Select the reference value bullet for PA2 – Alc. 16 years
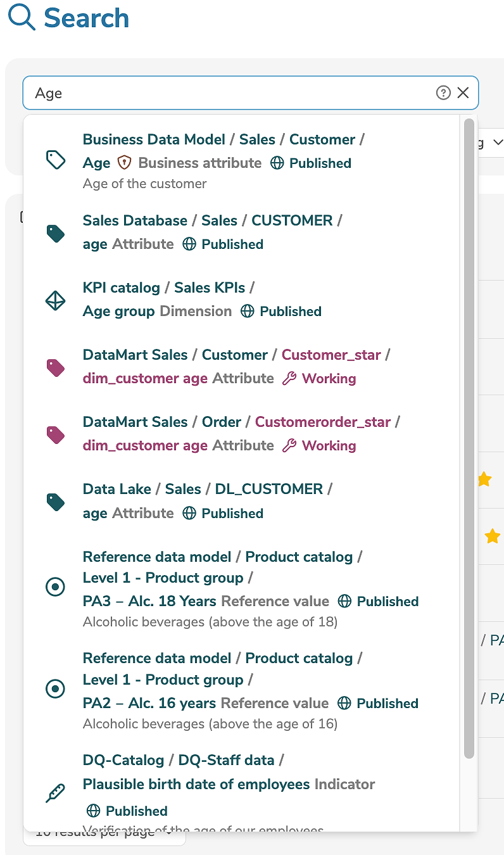This screenshot has height=855, width=504. click(56, 688)
